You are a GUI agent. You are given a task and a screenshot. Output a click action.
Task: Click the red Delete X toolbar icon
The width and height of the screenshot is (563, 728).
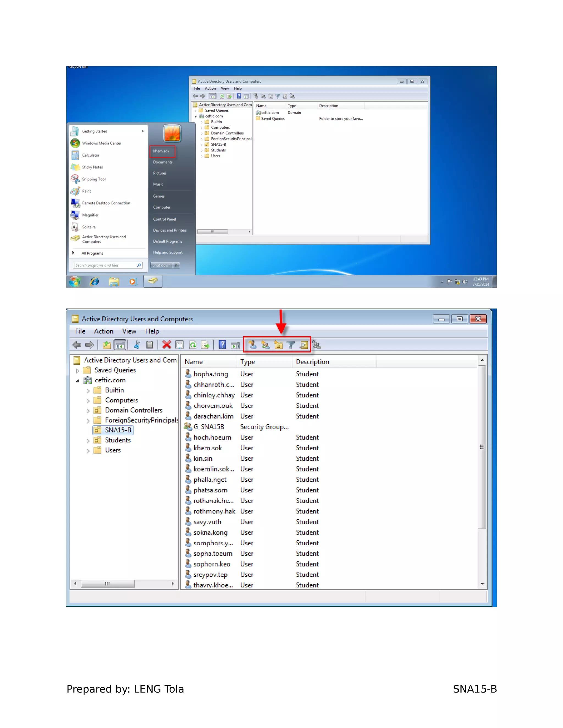166,345
